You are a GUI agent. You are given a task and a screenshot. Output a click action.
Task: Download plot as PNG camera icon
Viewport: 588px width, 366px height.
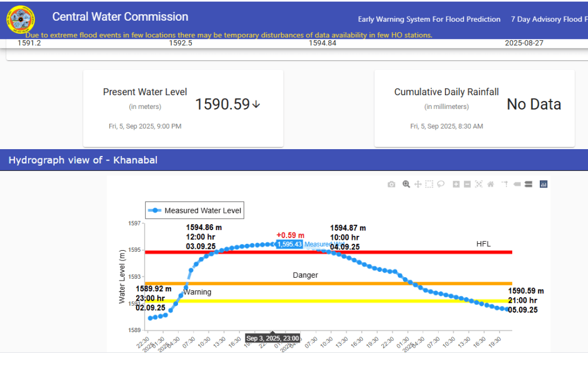391,184
